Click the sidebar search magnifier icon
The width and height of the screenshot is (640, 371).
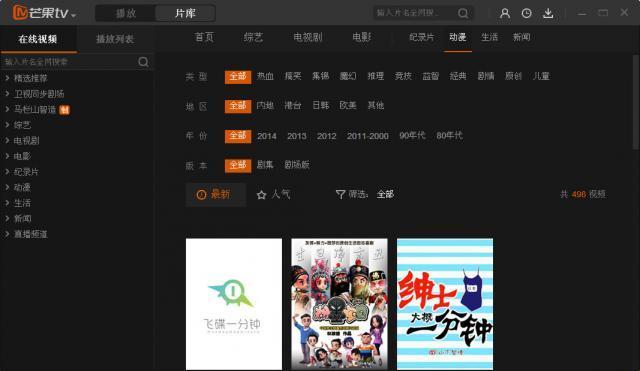point(143,62)
